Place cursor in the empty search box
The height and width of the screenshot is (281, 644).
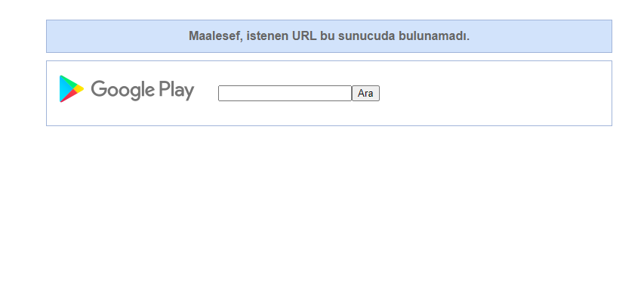(285, 93)
